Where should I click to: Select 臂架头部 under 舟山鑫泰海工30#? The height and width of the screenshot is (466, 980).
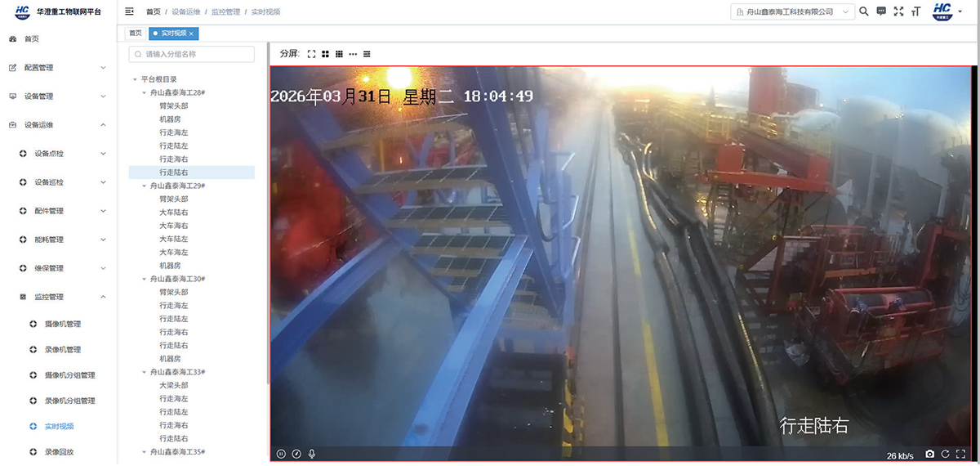(x=173, y=292)
